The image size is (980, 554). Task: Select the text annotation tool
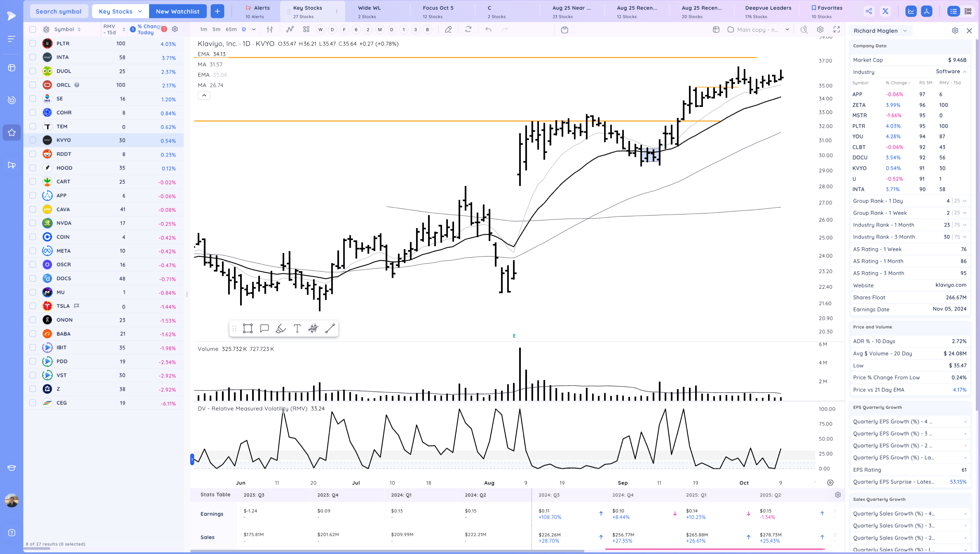(297, 328)
